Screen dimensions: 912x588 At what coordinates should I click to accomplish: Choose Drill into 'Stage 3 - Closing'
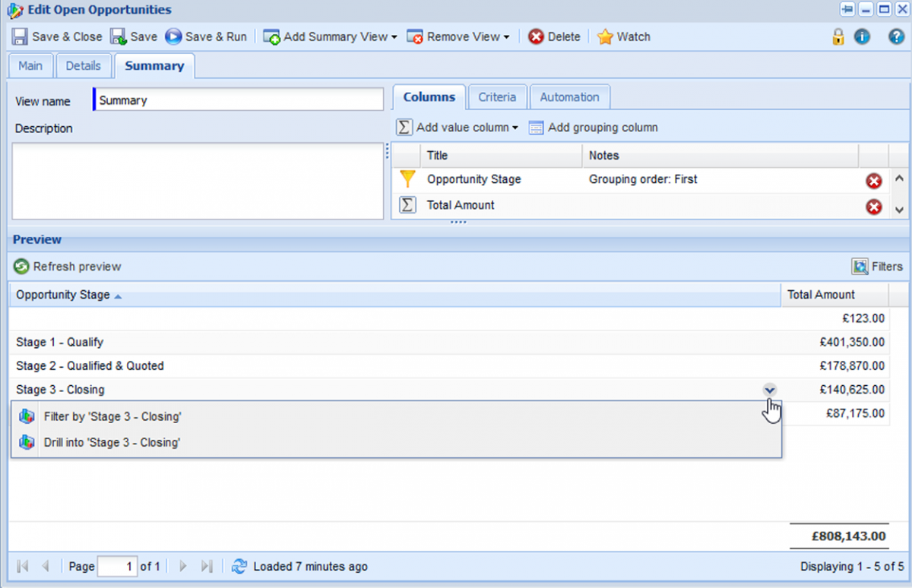(112, 442)
